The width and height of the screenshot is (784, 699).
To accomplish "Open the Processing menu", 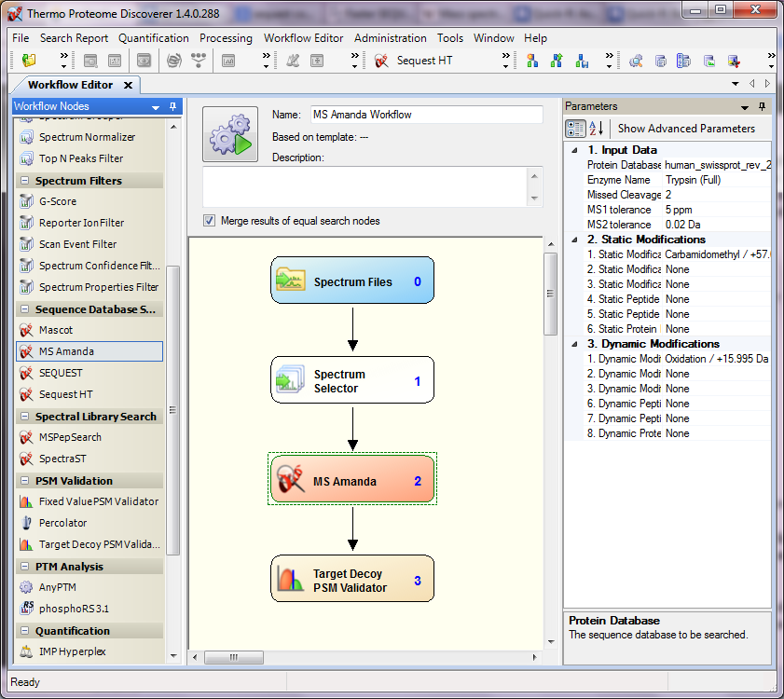I will pyautogui.click(x=226, y=38).
